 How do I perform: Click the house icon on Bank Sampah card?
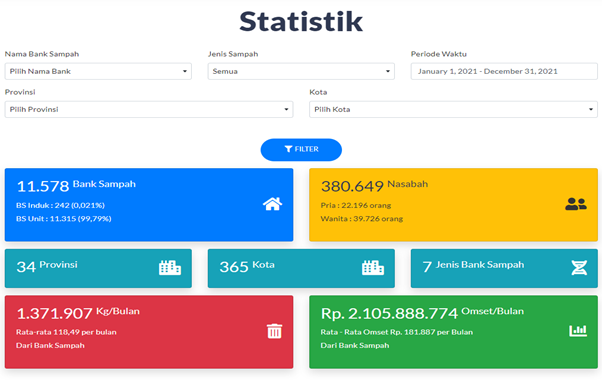click(273, 204)
